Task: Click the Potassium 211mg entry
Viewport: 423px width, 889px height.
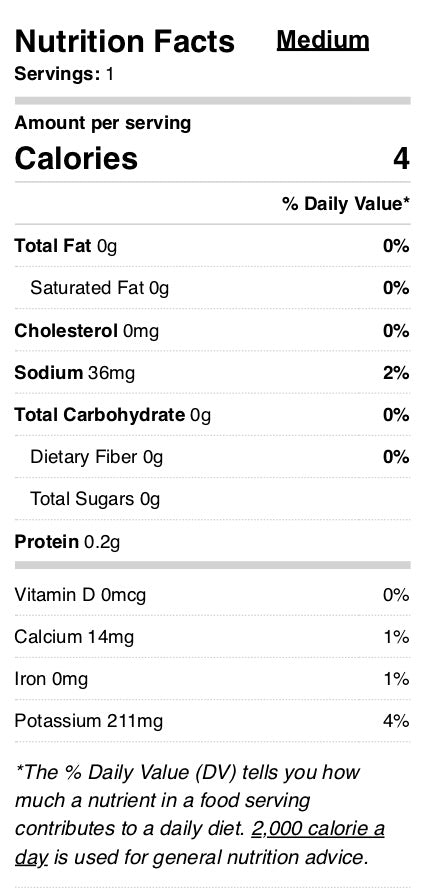Action: tap(88, 721)
